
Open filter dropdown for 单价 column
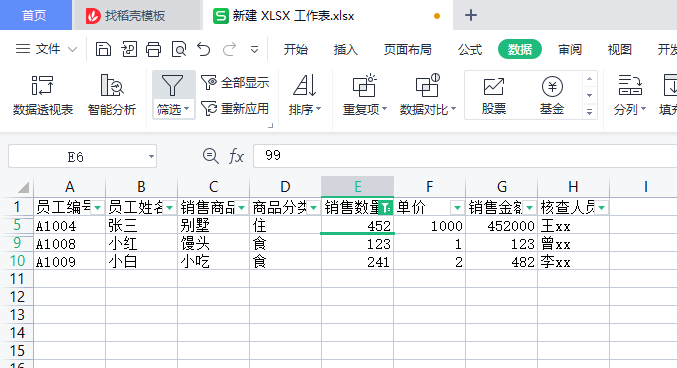[457, 208]
